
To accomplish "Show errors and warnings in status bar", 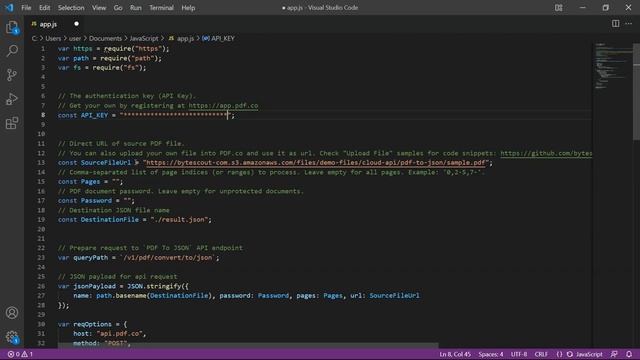I will pos(20,354).
